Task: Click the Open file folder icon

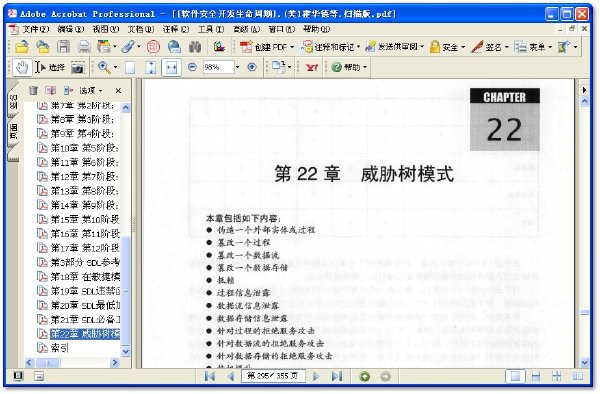Action: [x=22, y=47]
